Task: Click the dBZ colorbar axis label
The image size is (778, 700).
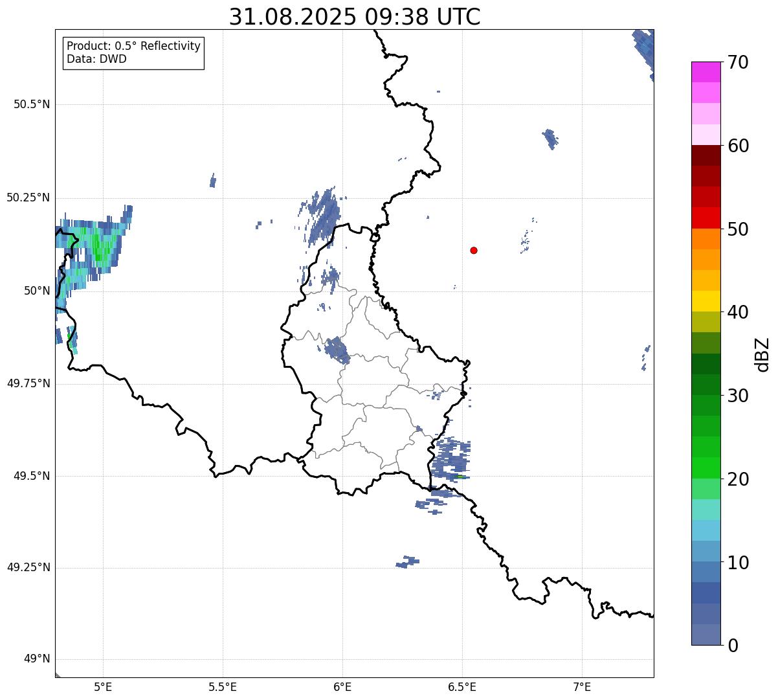Action: coord(762,354)
